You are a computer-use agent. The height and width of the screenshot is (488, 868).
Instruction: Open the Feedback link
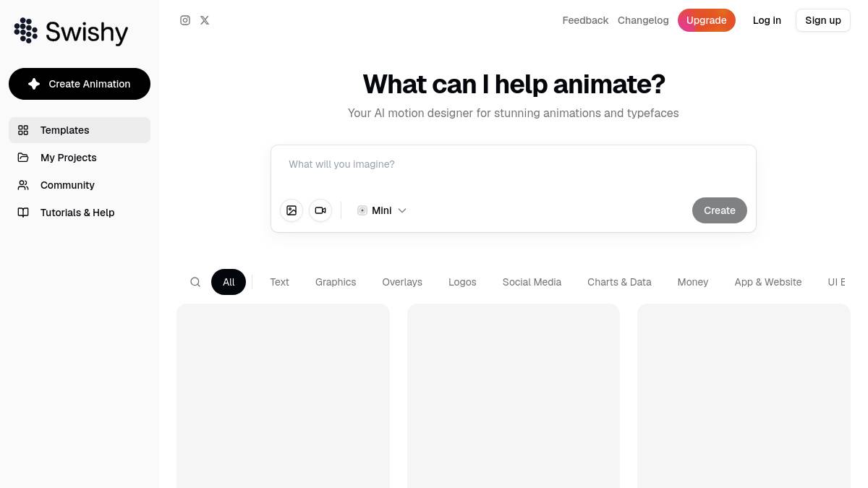[585, 20]
